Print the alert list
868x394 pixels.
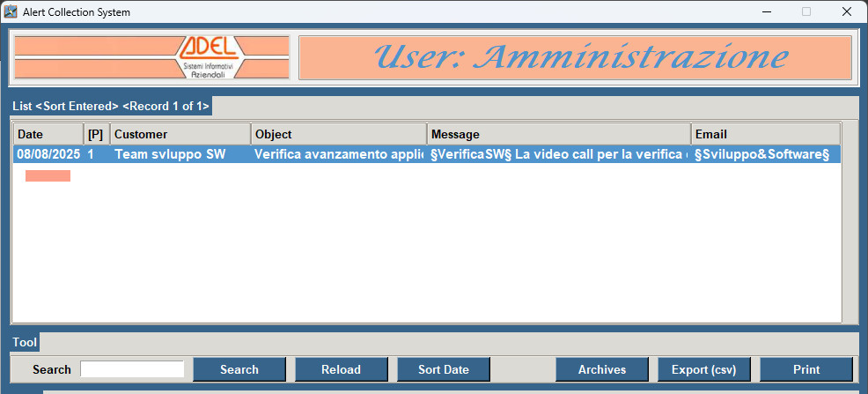pos(805,369)
